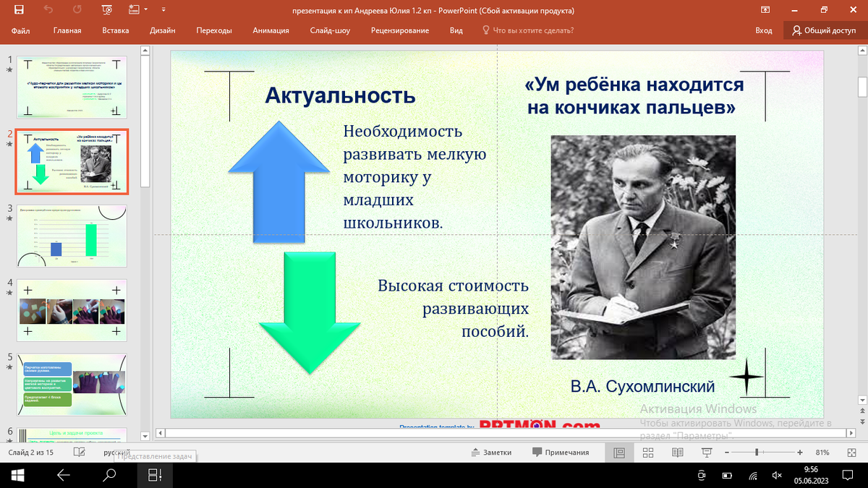
Task: Click the 'Слайд 2 из 15' status indicator
Action: tap(30, 453)
